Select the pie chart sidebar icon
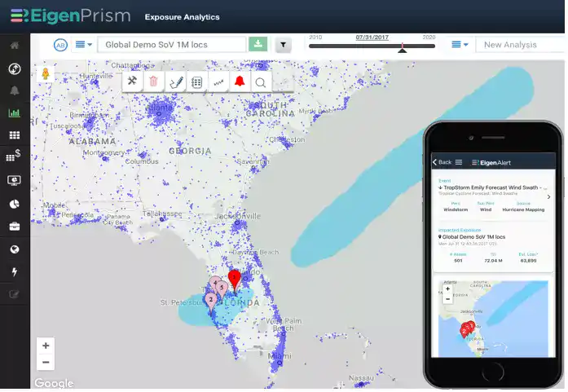Image resolution: width=568 pixels, height=392 pixels. 15,204
